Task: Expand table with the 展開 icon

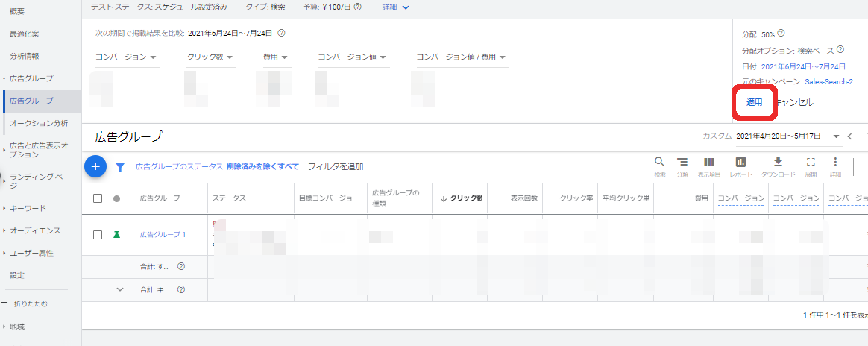Action: coord(811,163)
